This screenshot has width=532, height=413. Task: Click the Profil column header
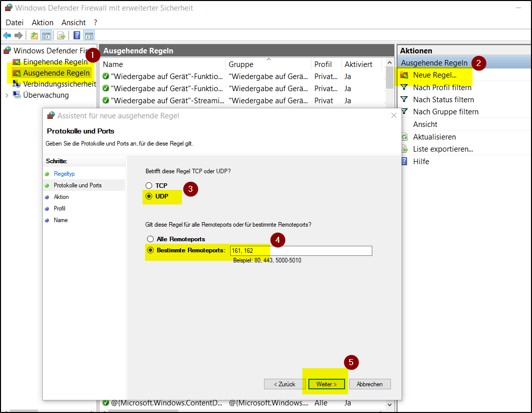[x=326, y=64]
